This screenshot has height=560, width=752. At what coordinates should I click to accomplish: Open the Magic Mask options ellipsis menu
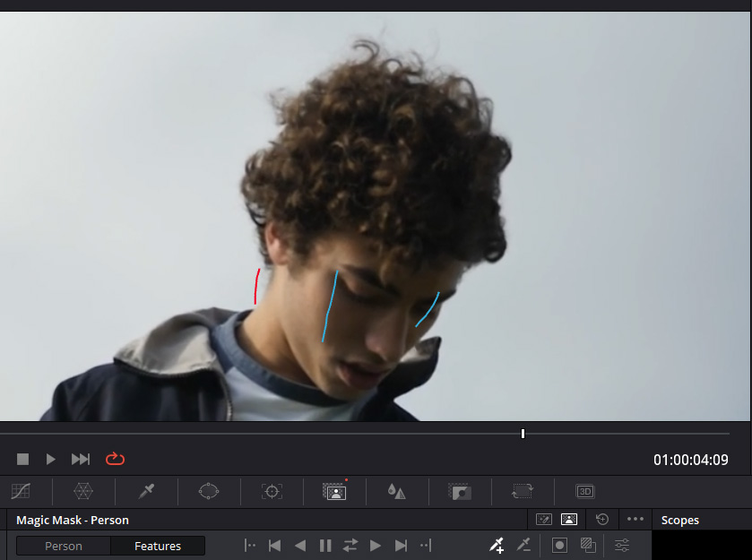pyautogui.click(x=635, y=520)
